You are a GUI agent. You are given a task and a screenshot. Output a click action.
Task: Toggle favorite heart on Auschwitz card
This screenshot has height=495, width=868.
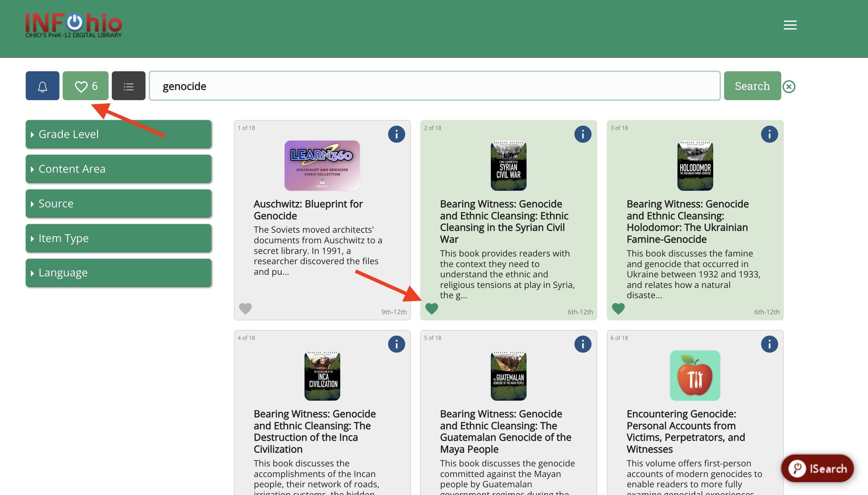[x=246, y=308]
